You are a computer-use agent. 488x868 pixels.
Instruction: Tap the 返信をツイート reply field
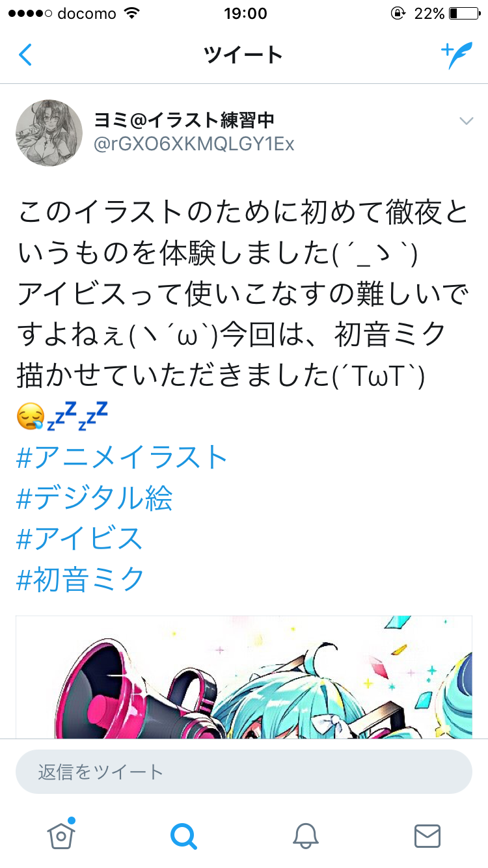click(244, 772)
